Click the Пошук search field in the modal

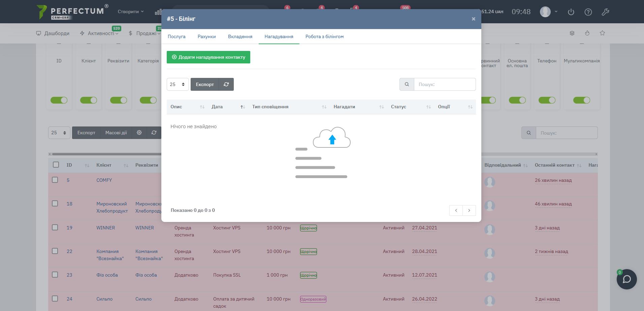444,84
